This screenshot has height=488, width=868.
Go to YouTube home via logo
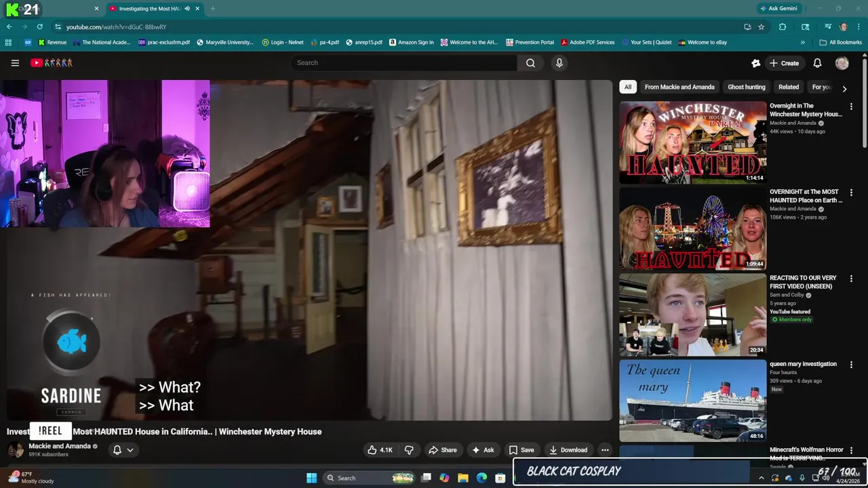(x=52, y=63)
